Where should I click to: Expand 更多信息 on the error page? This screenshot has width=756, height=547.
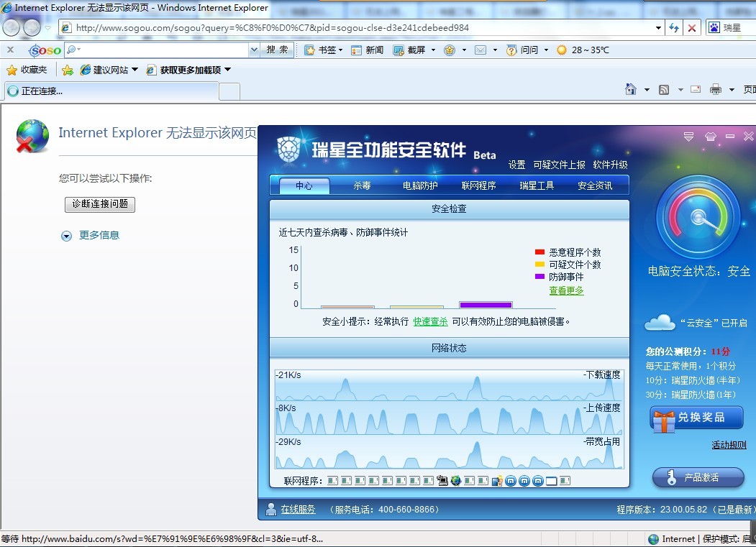click(x=91, y=235)
